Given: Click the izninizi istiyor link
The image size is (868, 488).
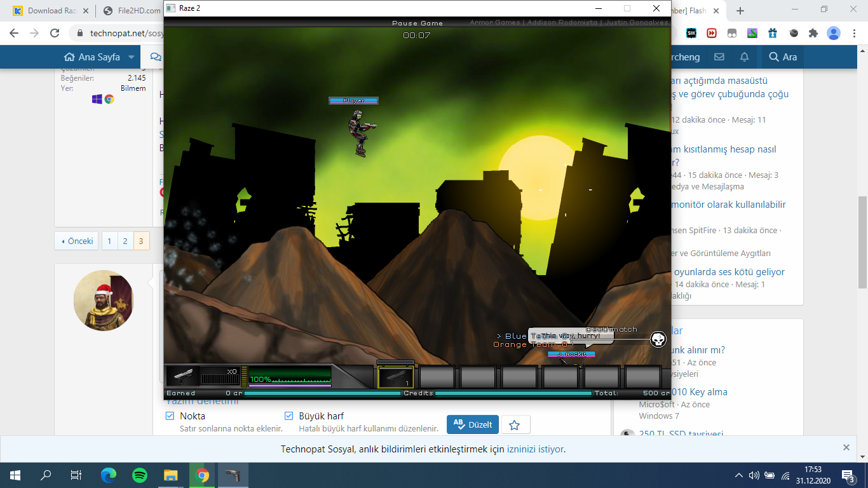Looking at the screenshot, I should [535, 449].
